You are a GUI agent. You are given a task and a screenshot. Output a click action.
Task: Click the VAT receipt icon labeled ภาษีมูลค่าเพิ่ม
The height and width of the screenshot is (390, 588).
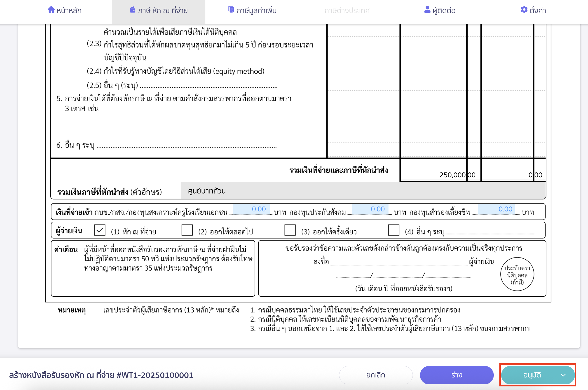click(x=231, y=10)
